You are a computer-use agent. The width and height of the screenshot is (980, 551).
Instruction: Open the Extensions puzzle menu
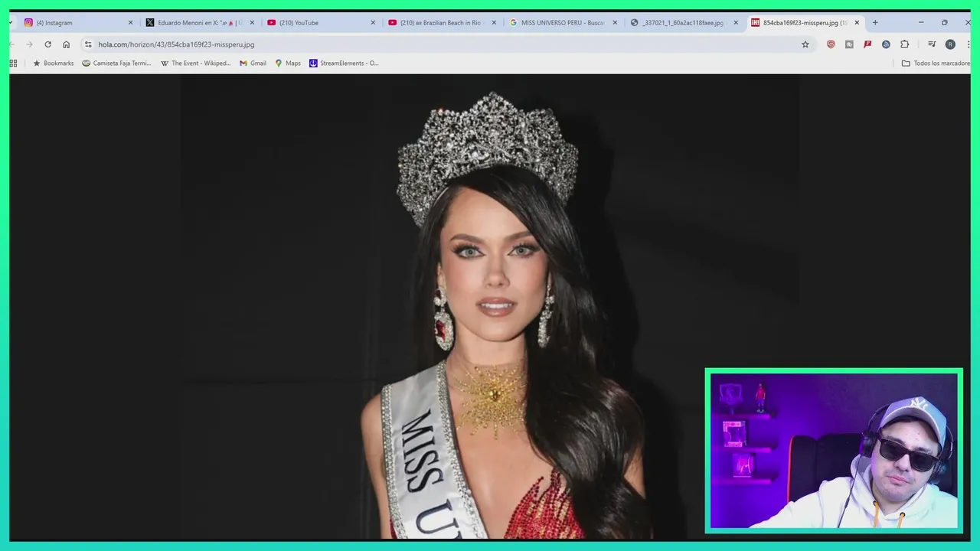coord(904,44)
